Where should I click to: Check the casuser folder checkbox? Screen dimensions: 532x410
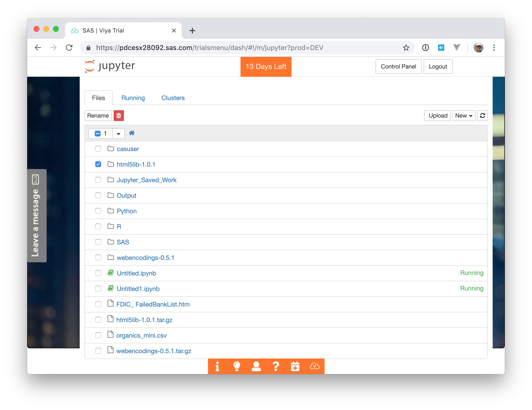pyautogui.click(x=98, y=149)
